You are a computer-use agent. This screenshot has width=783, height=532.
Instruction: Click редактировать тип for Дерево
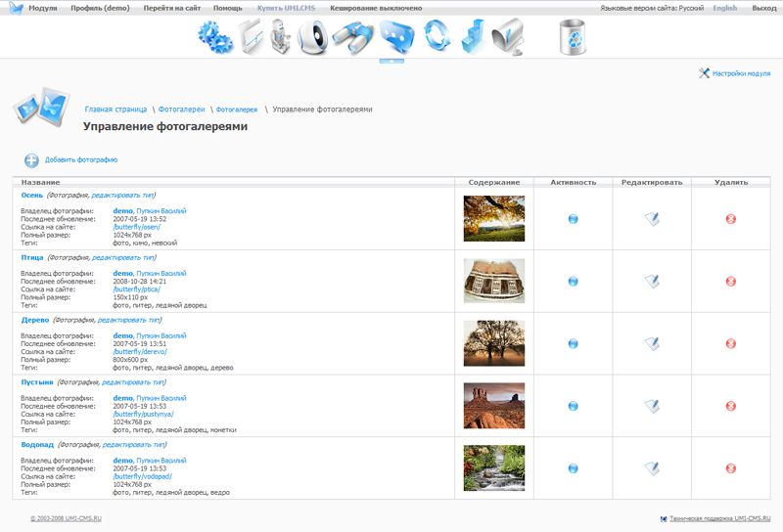pyautogui.click(x=128, y=320)
